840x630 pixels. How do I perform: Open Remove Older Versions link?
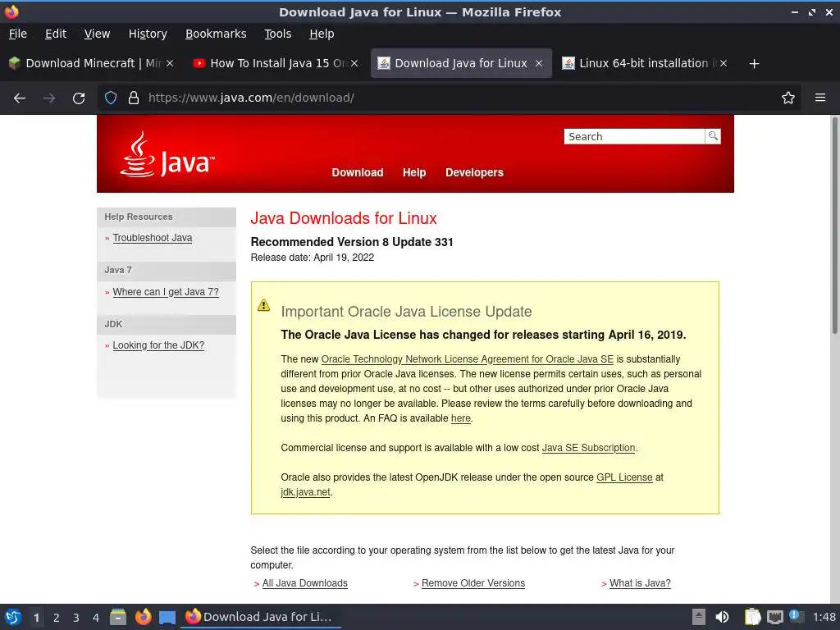click(473, 583)
